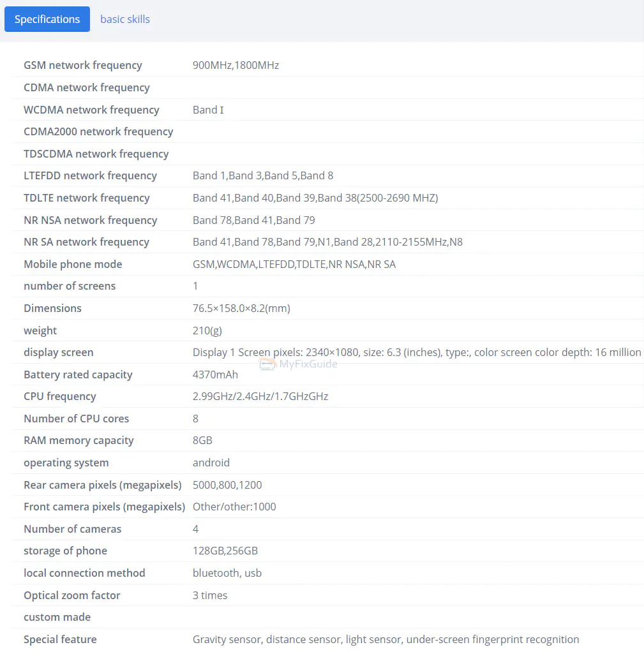
Task: Select the 8GB RAM value
Action: click(x=202, y=440)
